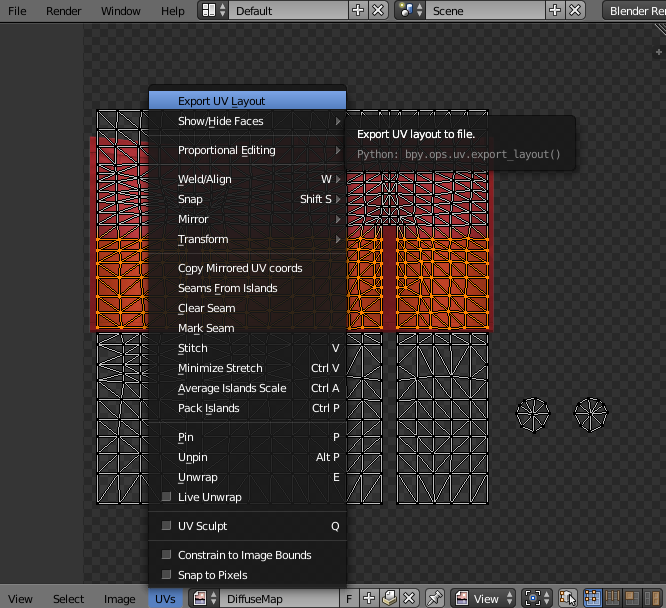Open the View mode dropdown

click(483, 599)
